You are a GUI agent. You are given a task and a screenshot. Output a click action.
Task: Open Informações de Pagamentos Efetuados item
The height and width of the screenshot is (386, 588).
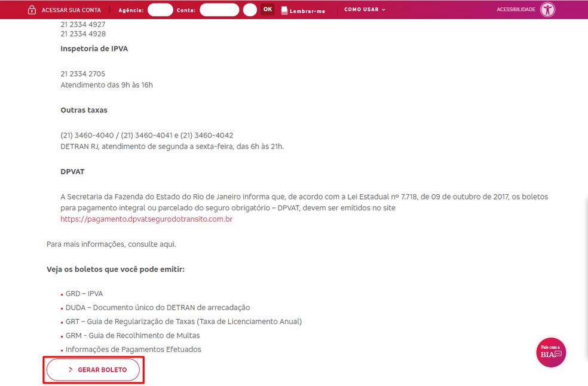pyautogui.click(x=133, y=350)
